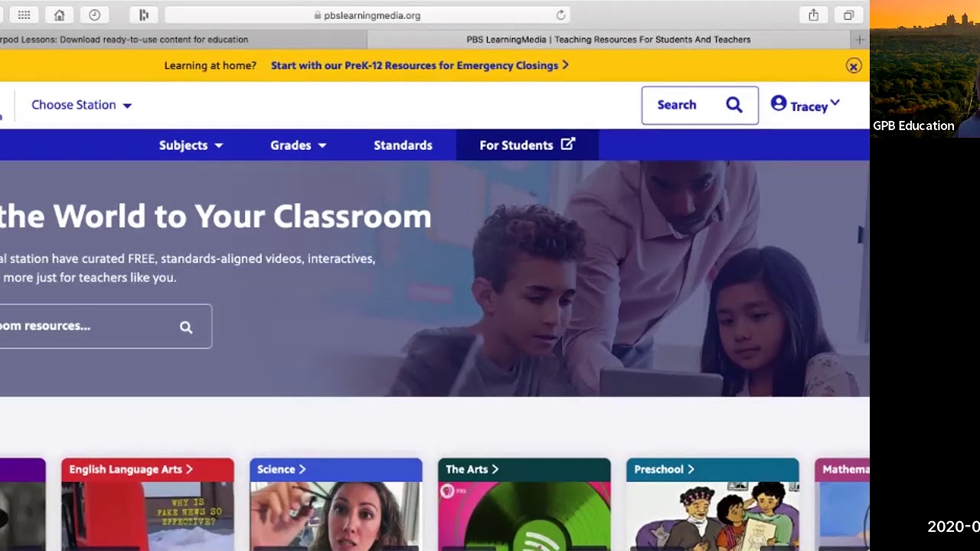Click the Safari share icon
The image size is (980, 551).
(813, 15)
